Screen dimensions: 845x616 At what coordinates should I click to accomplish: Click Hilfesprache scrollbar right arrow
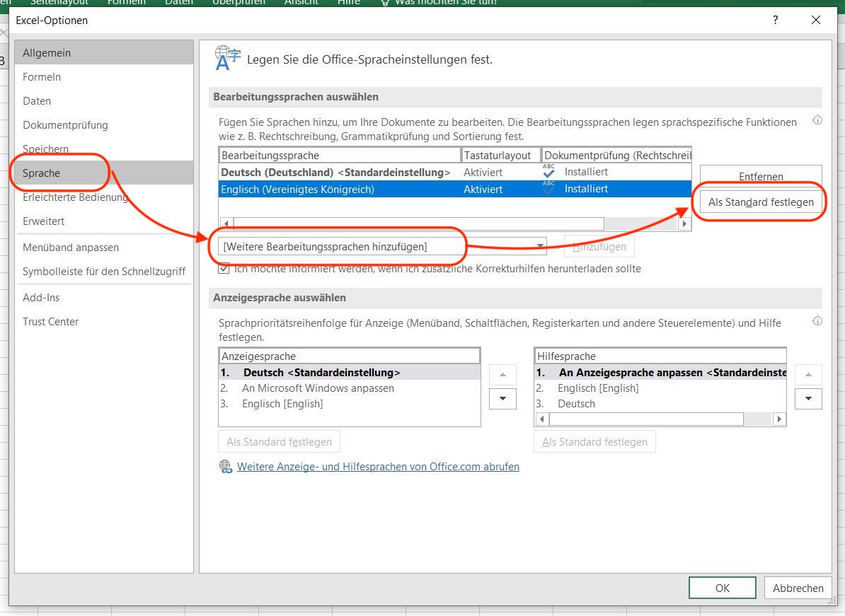pyautogui.click(x=779, y=419)
